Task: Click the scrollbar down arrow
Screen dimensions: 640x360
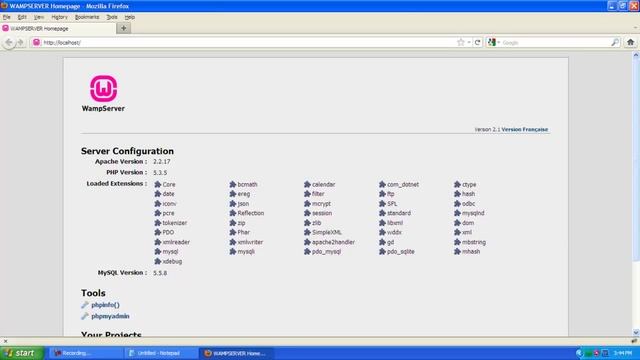Action: [x=636, y=332]
